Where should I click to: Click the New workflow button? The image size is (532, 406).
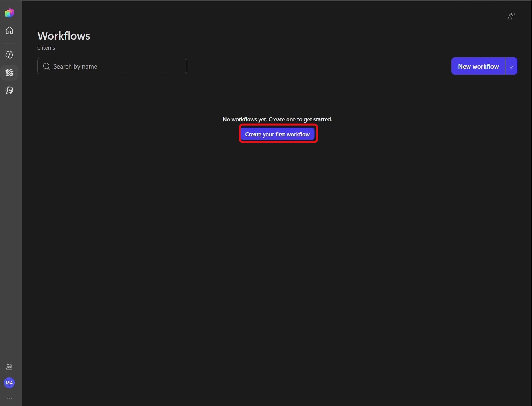pos(478,66)
